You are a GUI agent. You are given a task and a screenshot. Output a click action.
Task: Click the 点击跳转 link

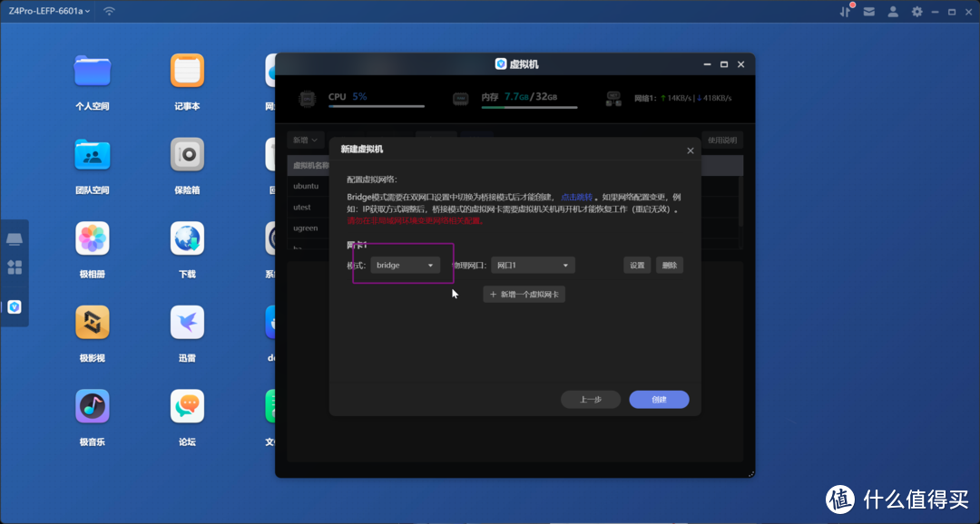pyautogui.click(x=575, y=197)
